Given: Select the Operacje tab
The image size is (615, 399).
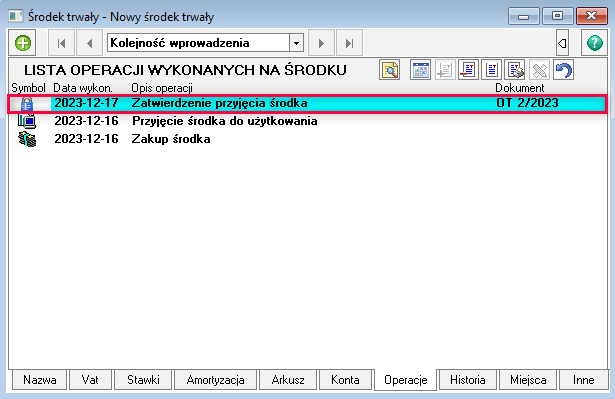Looking at the screenshot, I should [406, 380].
